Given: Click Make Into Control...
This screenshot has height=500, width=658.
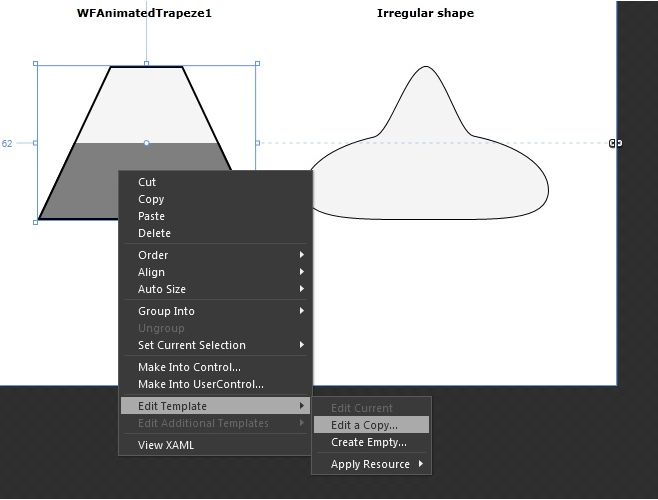Looking at the screenshot, I should click(x=189, y=367).
